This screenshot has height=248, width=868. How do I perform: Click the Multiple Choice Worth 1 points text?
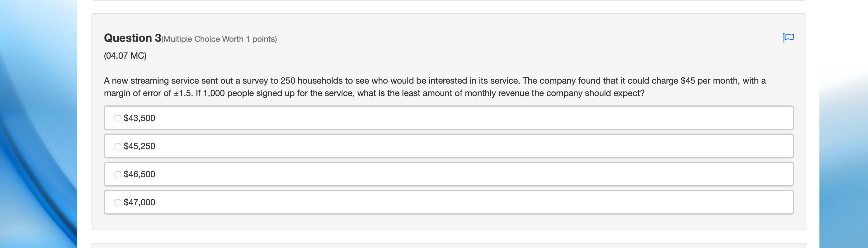coord(219,39)
